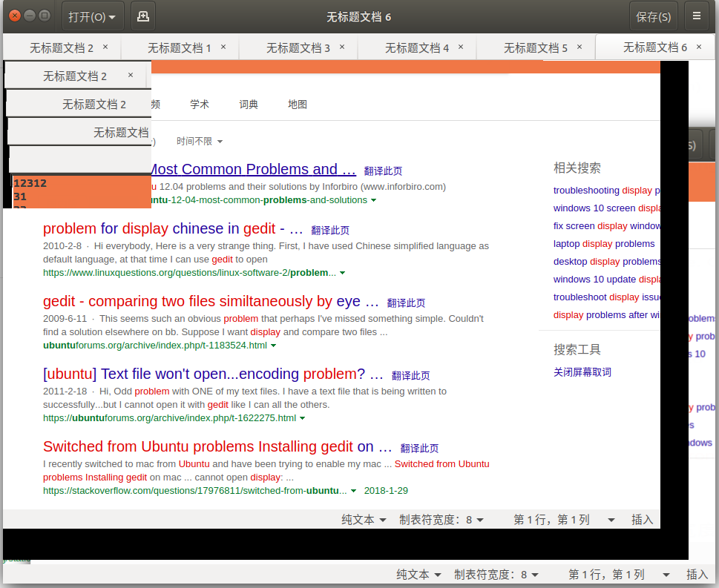Open related search 'laptop display problems'
The width and height of the screenshot is (719, 588).
pos(604,244)
